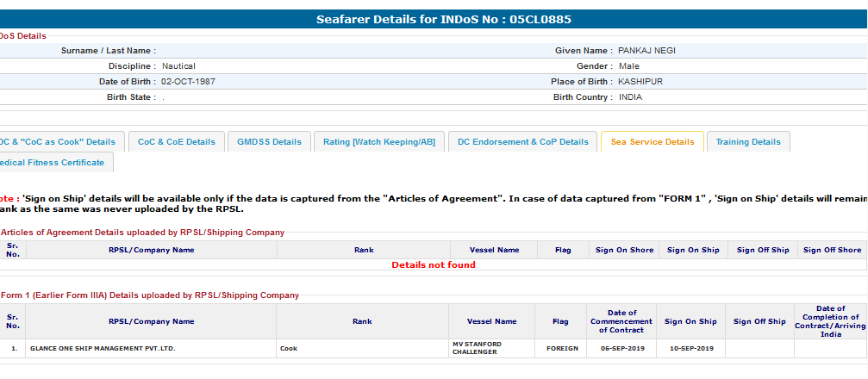
Task: Click the "Details not found" message
Action: point(434,265)
